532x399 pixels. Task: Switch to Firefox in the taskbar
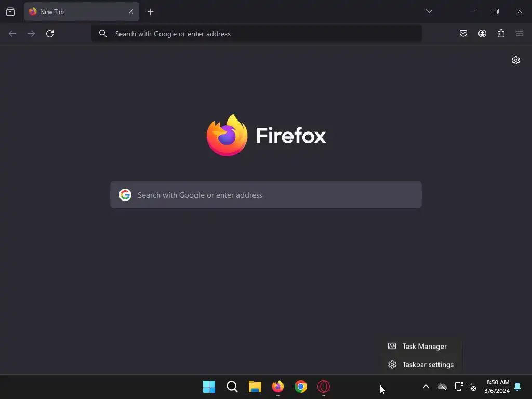[x=278, y=387]
